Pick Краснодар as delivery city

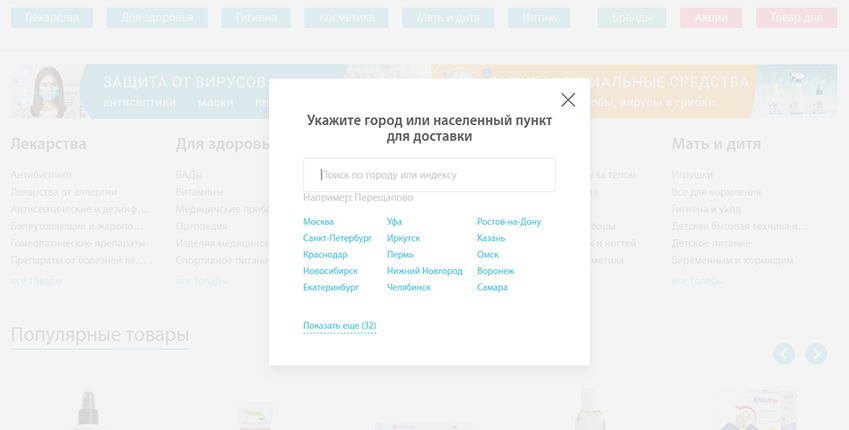[325, 255]
